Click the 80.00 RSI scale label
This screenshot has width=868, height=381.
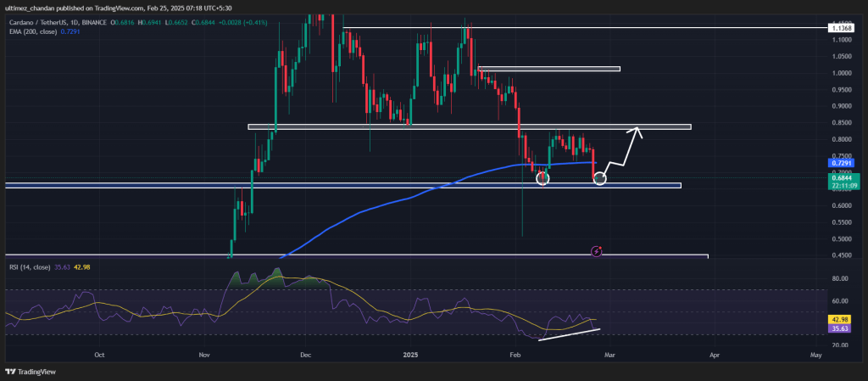(838, 279)
